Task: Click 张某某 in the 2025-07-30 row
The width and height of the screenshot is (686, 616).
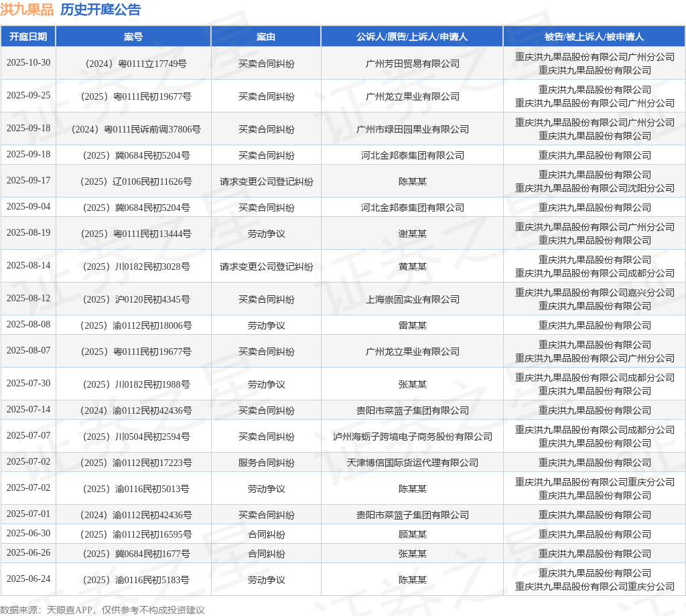Action: pos(413,385)
